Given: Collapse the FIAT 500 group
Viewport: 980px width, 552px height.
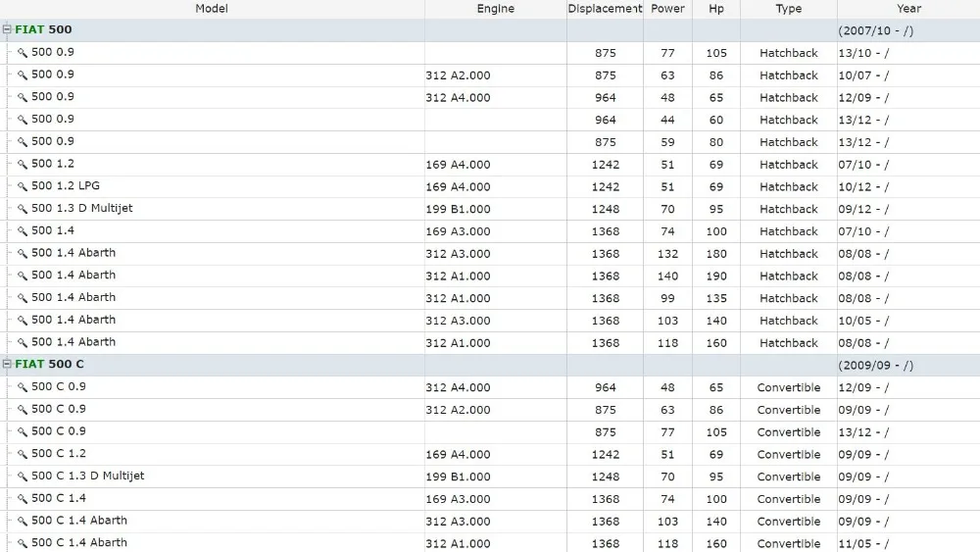Looking at the screenshot, I should tap(7, 29).
